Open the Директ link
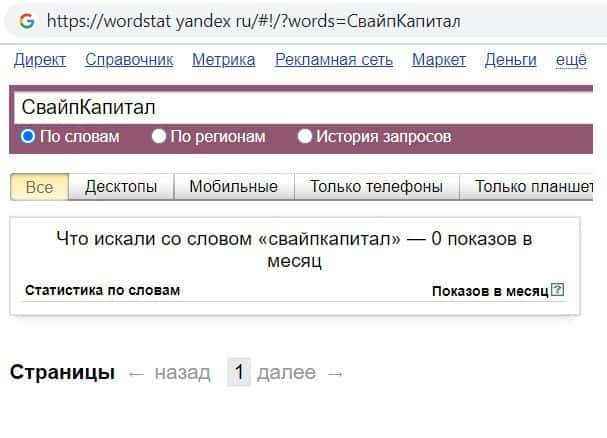This screenshot has width=607, height=438. (40, 60)
